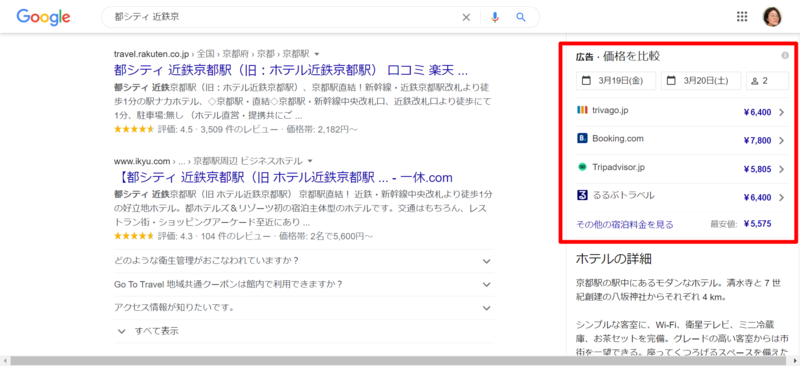The image size is (800, 366).
Task: Click the 一休 rating text 評価: 4.3
Action: 177,236
